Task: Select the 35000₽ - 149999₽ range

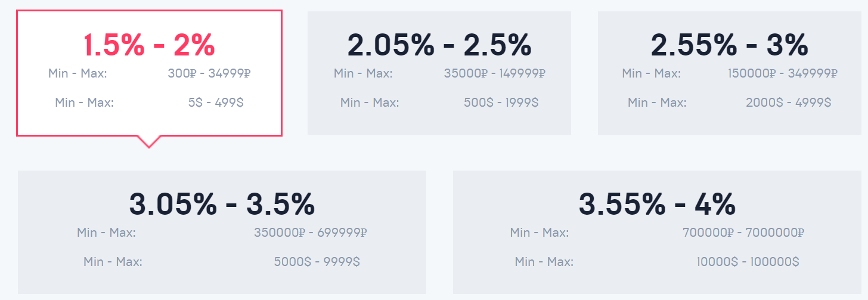Action: 495,73
